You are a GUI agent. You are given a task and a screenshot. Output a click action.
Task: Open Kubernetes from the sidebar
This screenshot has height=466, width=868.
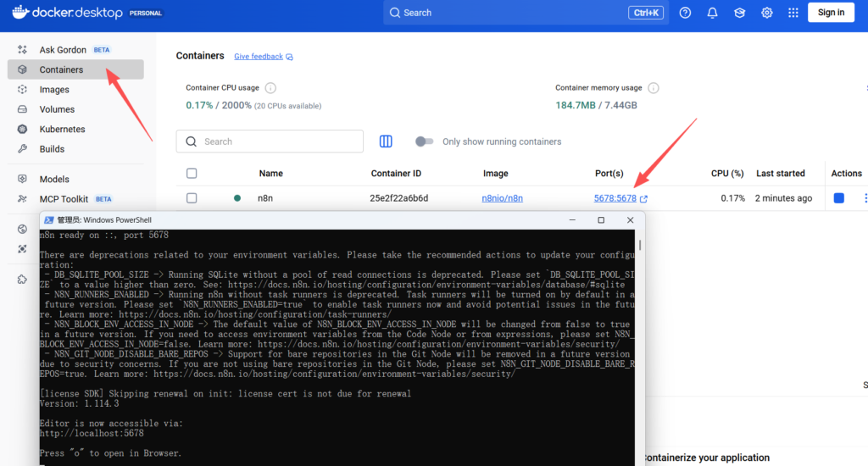(62, 130)
